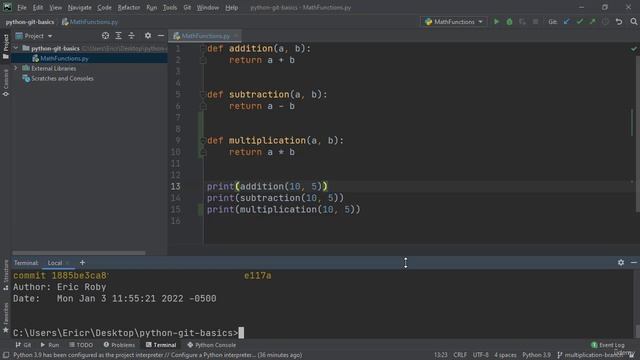The image size is (640, 360).
Task: Toggle tool window bars icon in status bar
Action: [x=6, y=355]
